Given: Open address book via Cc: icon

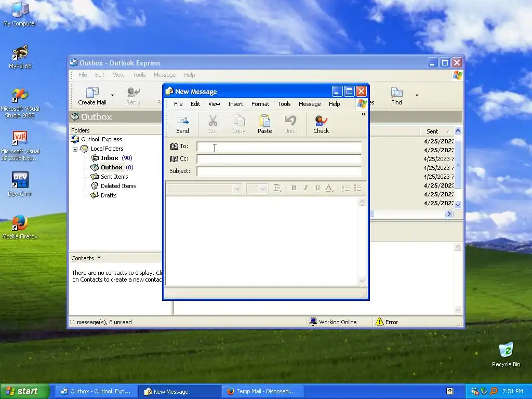Looking at the screenshot, I should tap(174, 159).
